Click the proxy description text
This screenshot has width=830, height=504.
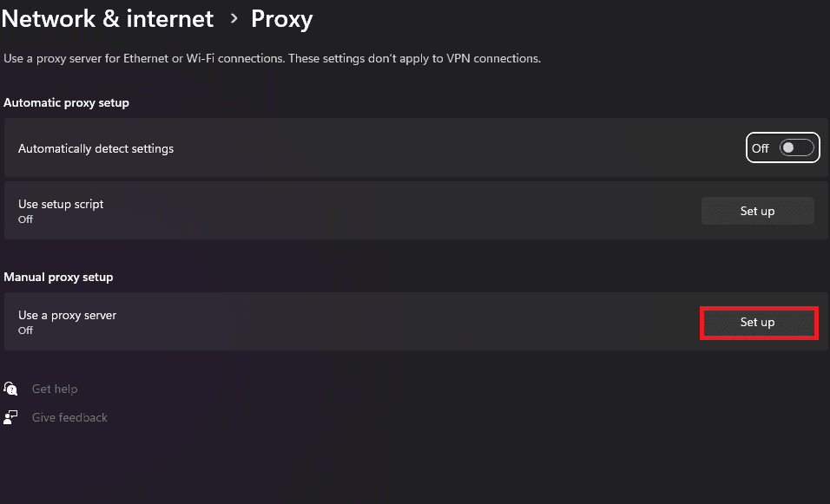(x=273, y=58)
